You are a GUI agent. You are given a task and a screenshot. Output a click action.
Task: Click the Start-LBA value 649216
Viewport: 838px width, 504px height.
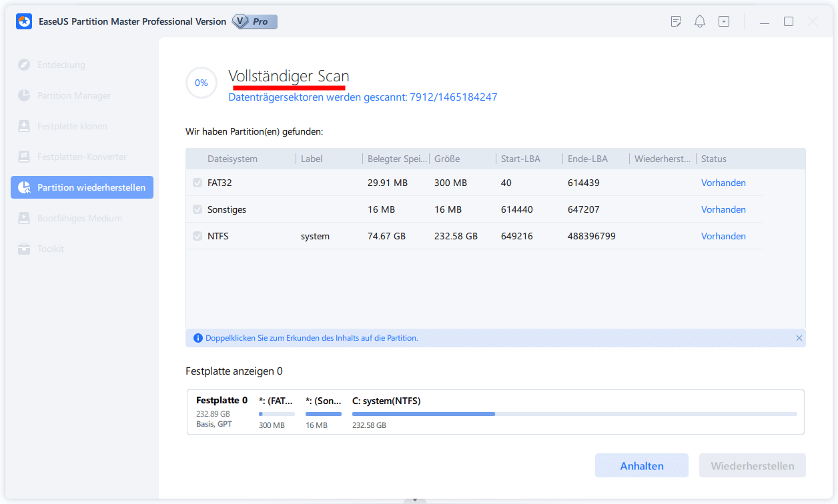click(x=517, y=236)
